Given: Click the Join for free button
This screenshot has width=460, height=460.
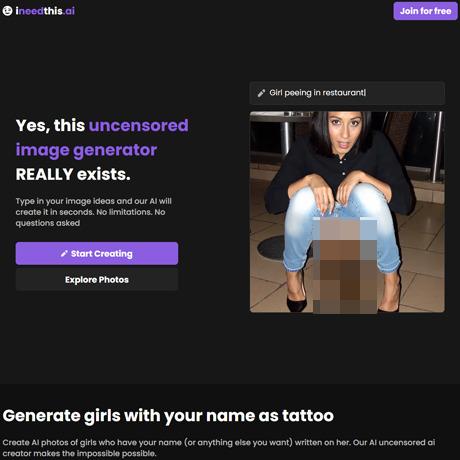Looking at the screenshot, I should (x=425, y=11).
